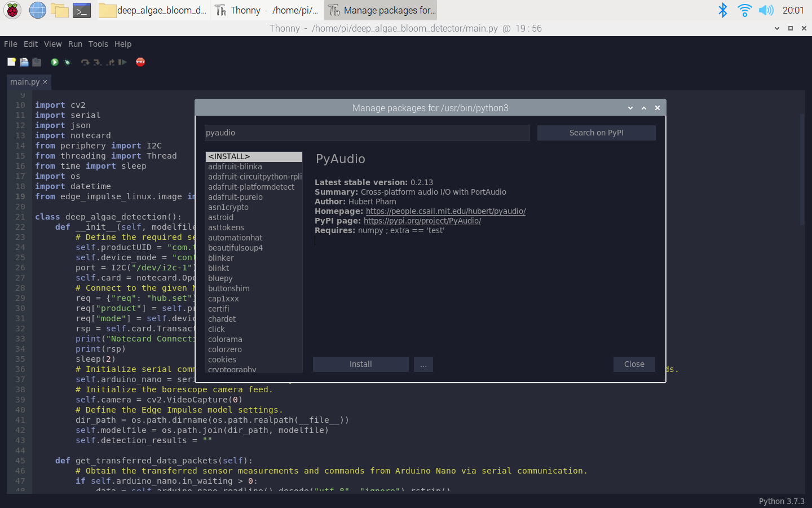
Task: Stop the running program
Action: (140, 62)
